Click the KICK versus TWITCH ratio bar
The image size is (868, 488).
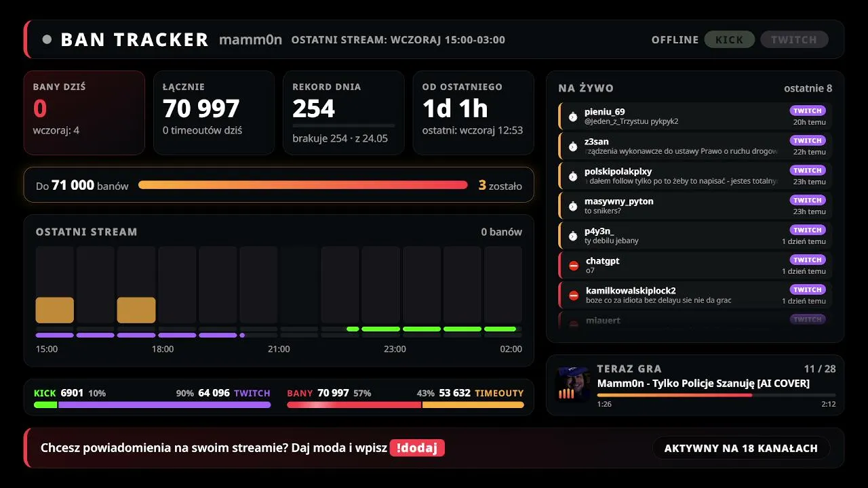coord(152,405)
